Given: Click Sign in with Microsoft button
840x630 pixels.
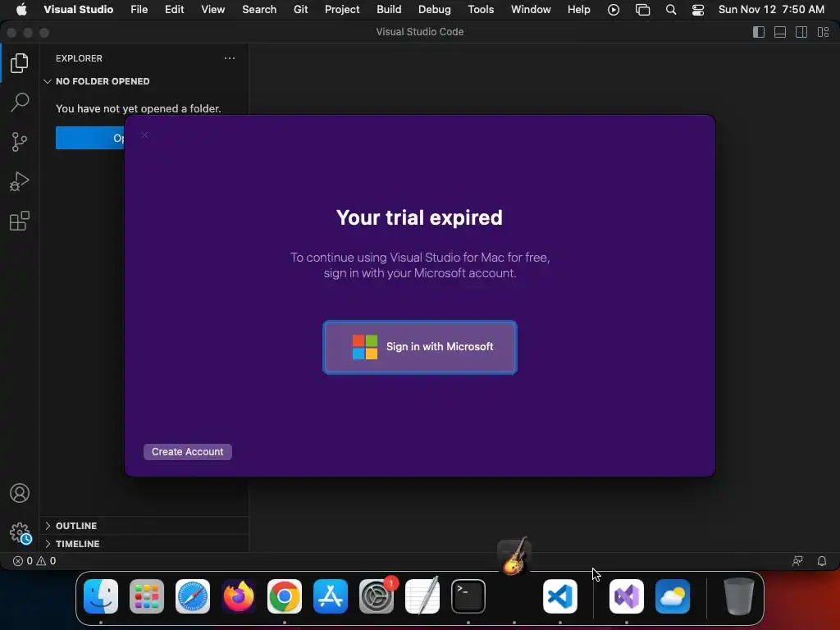Looking at the screenshot, I should click(420, 347).
